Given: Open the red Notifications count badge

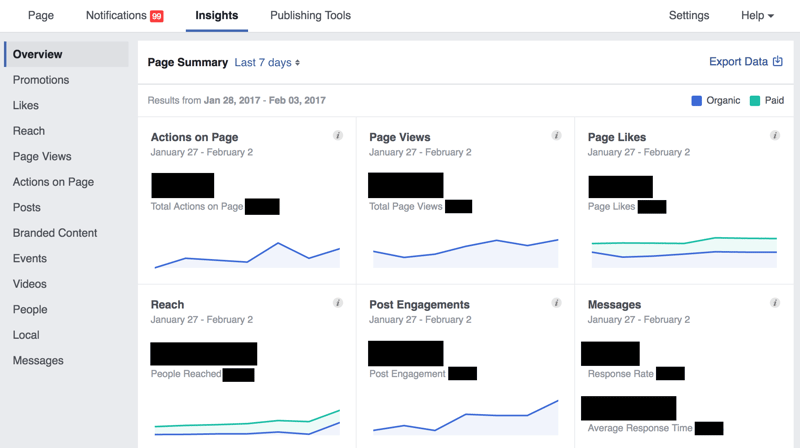Looking at the screenshot, I should click(x=157, y=16).
